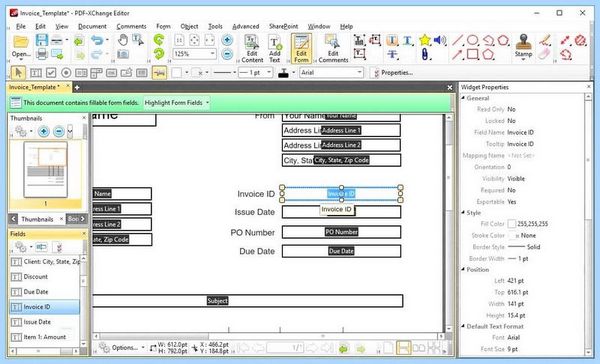Select the Radio Button field tool
Viewport: 600px width, 364px height.
[66, 73]
